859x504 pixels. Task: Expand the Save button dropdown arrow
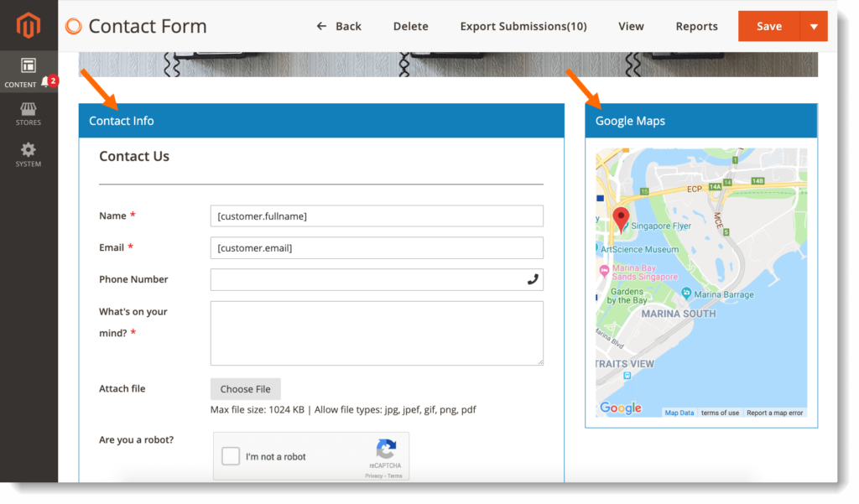pyautogui.click(x=814, y=26)
